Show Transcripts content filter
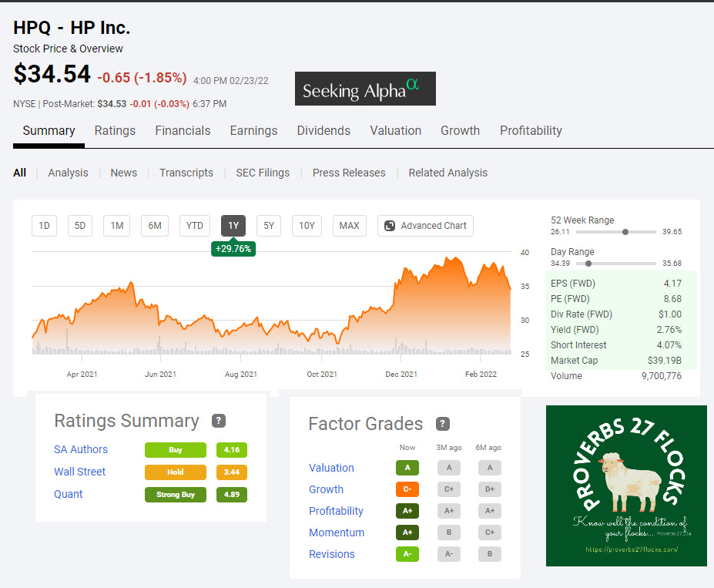714x588 pixels. (186, 173)
